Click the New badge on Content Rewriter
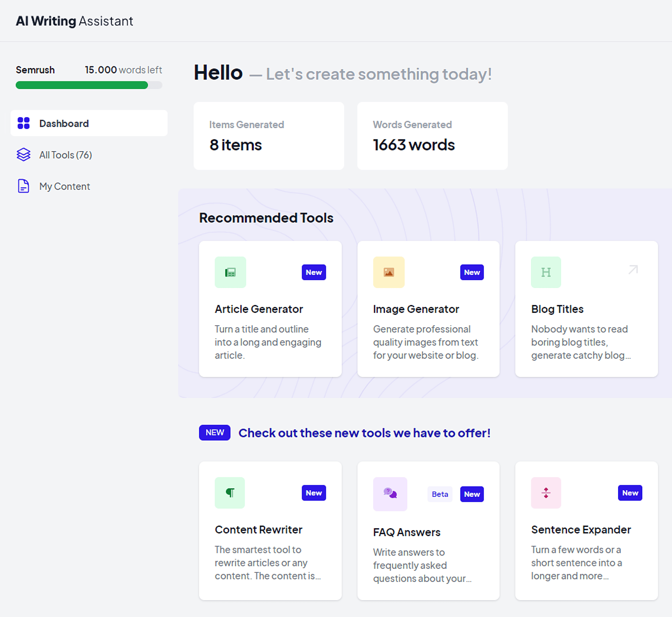The image size is (672, 617). pyautogui.click(x=314, y=493)
